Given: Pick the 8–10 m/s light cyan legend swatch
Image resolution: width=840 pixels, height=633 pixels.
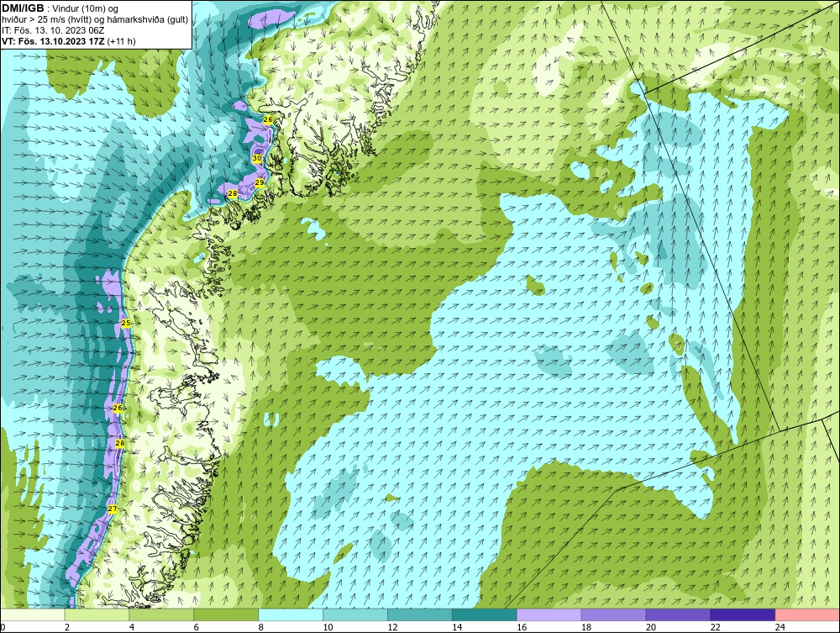Looking at the screenshot, I should point(291,615).
